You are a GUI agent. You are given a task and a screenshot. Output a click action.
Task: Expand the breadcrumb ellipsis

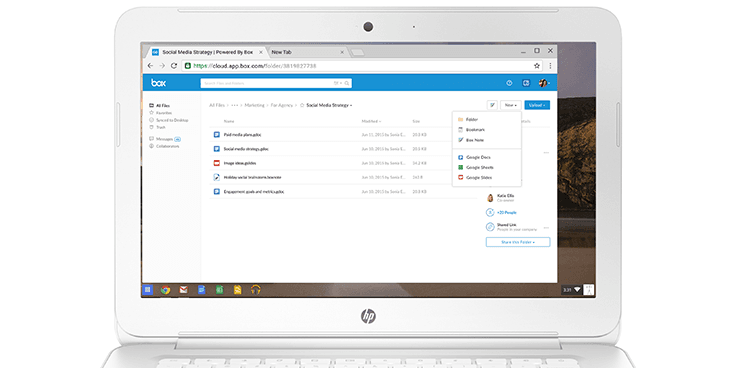click(x=235, y=105)
